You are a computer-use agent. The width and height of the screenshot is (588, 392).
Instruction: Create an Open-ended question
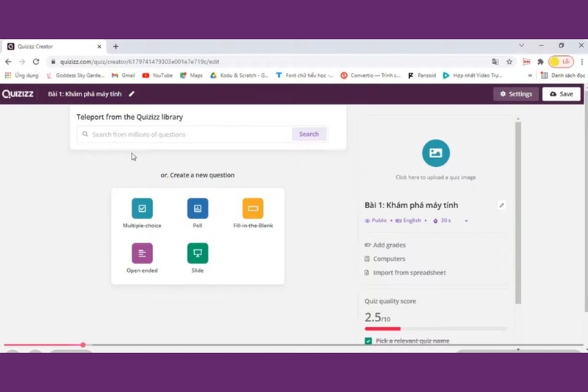click(x=142, y=258)
